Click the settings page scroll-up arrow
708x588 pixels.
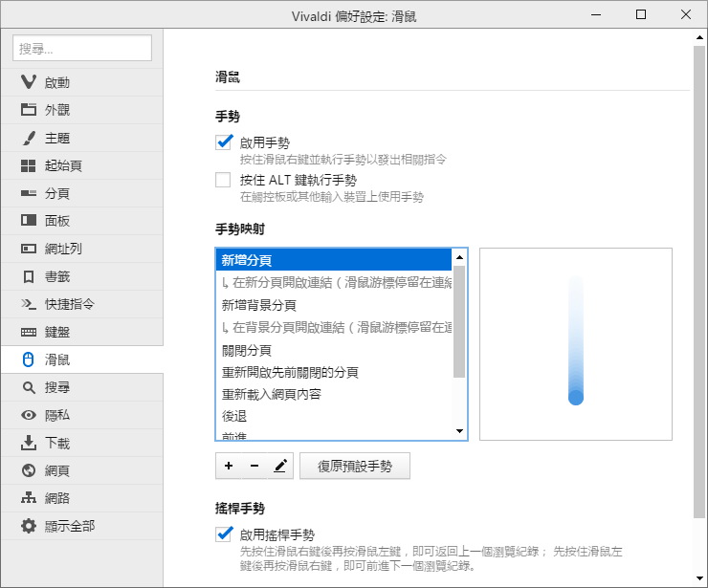[699, 37]
